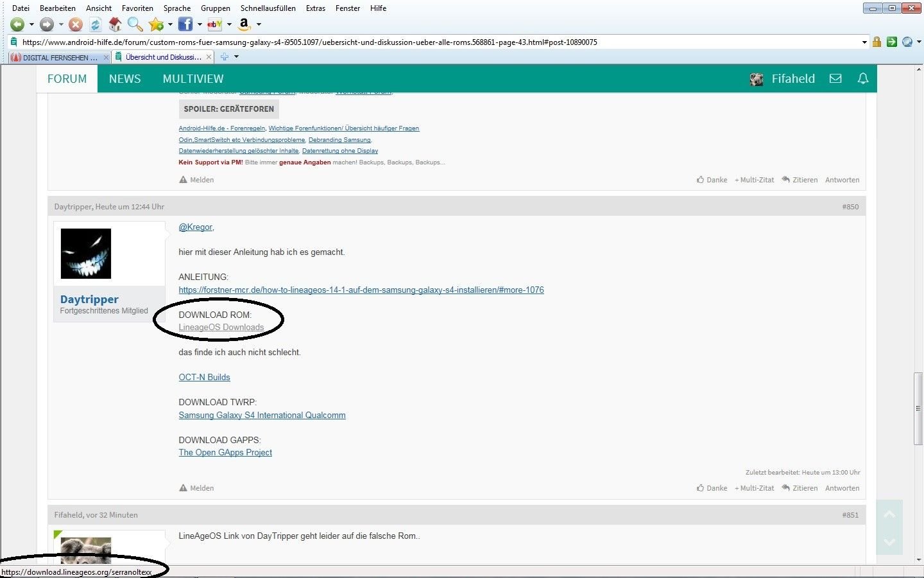Add a favorite with the star icon

[156, 24]
